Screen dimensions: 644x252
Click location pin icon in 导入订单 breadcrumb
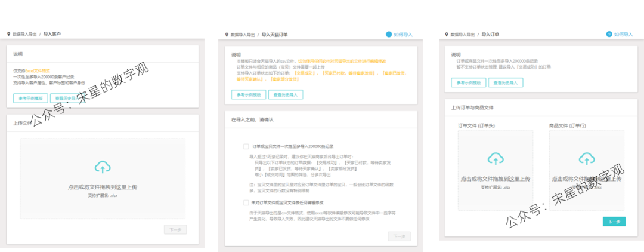pyautogui.click(x=446, y=35)
